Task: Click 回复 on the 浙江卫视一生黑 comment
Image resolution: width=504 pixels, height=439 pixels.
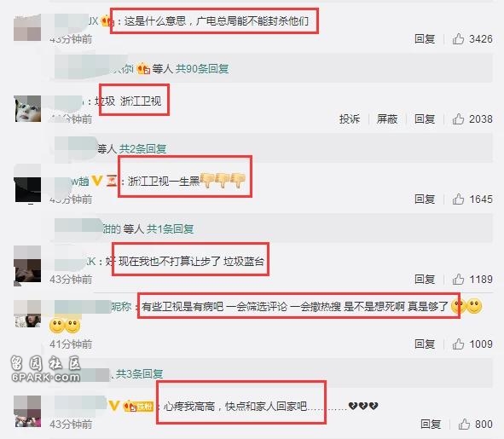Action: click(425, 199)
